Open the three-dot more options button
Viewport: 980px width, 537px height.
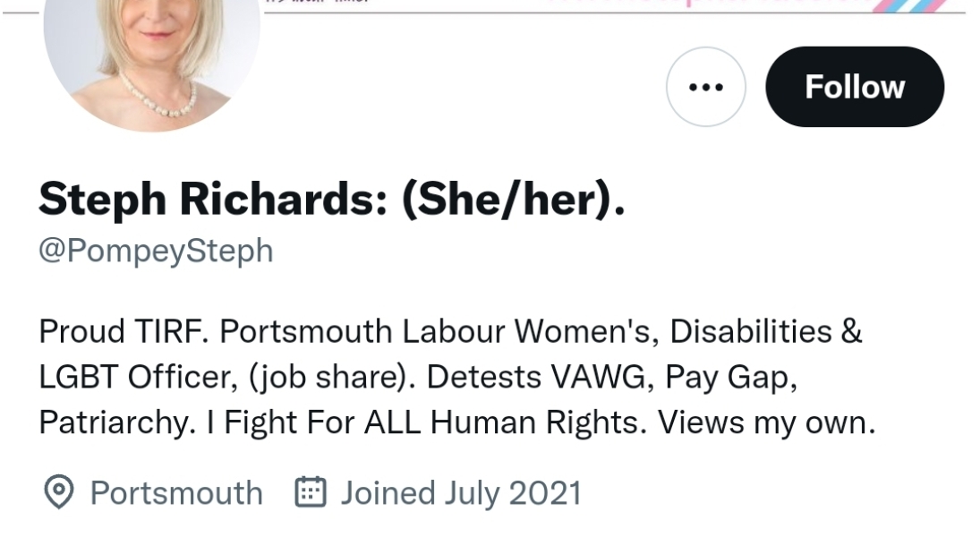(x=705, y=87)
